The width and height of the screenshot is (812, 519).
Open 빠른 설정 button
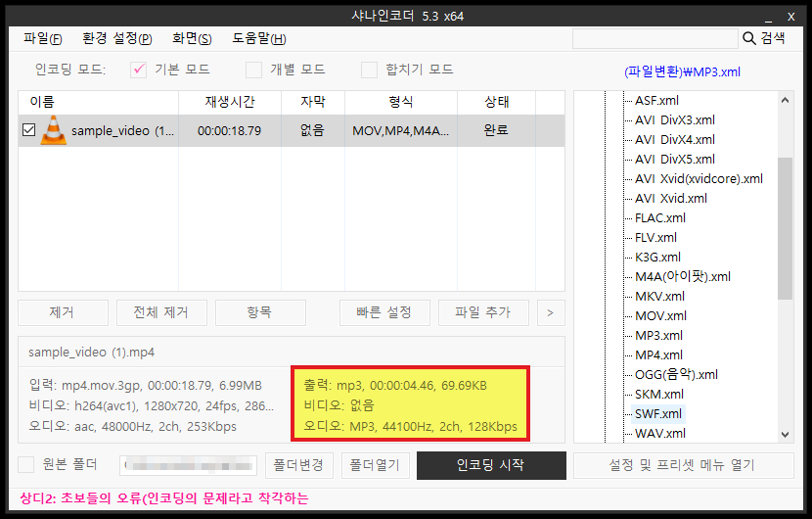pyautogui.click(x=384, y=312)
